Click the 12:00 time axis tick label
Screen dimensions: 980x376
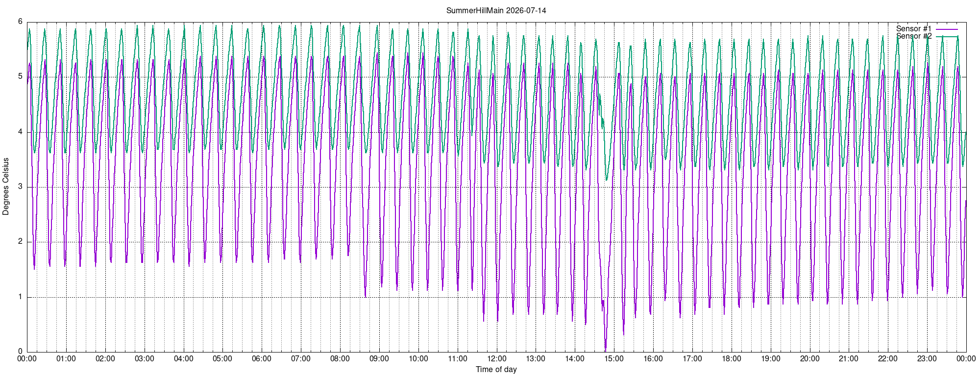point(496,358)
